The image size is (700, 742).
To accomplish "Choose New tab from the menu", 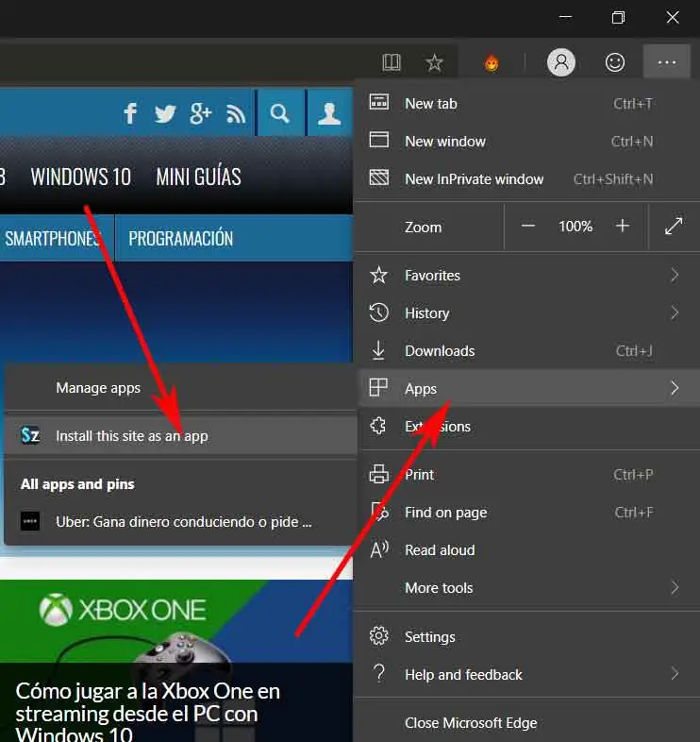I will (526, 103).
